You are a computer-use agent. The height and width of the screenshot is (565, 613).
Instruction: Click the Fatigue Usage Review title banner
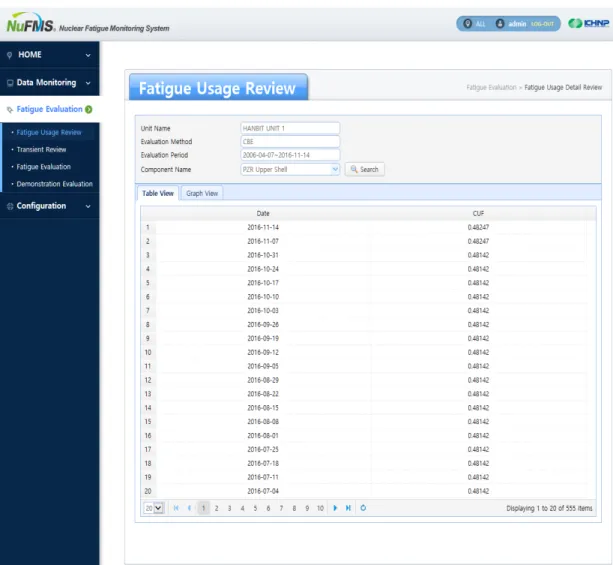click(x=218, y=87)
